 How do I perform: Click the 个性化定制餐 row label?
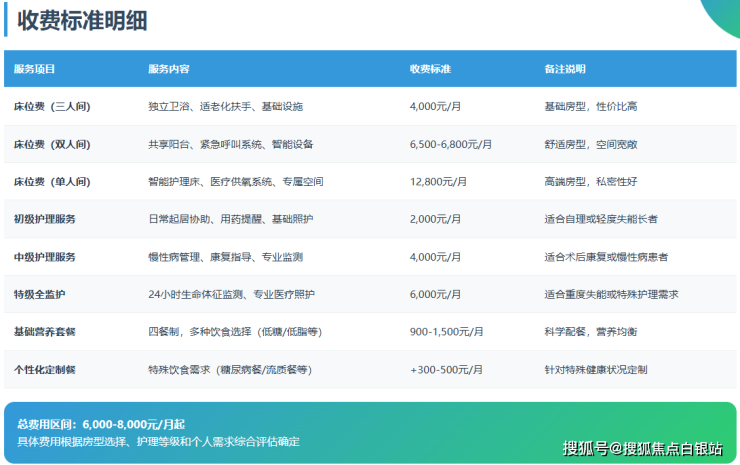[x=45, y=369]
